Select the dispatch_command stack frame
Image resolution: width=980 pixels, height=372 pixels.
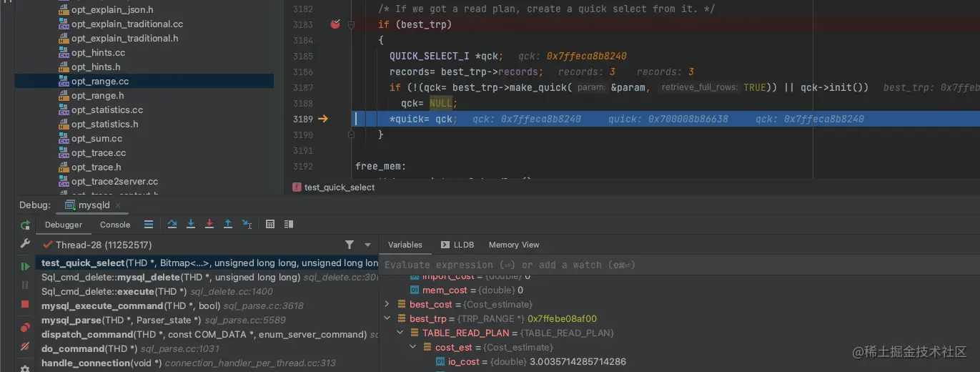(208, 335)
